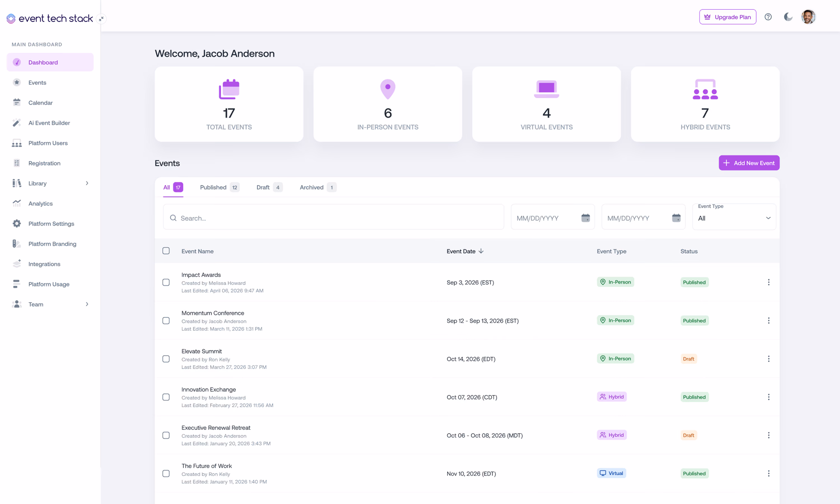Click the Platform Usage icon
The width and height of the screenshot is (840, 504).
click(17, 284)
